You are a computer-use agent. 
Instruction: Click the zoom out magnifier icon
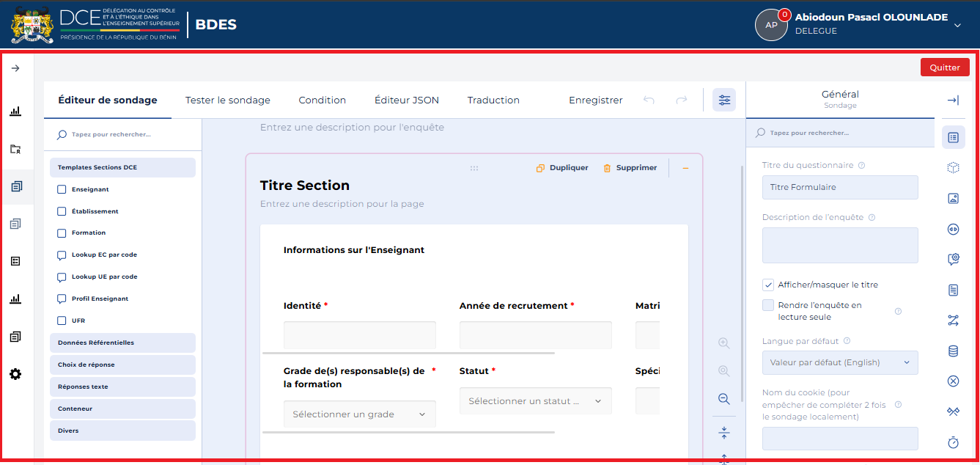click(724, 399)
